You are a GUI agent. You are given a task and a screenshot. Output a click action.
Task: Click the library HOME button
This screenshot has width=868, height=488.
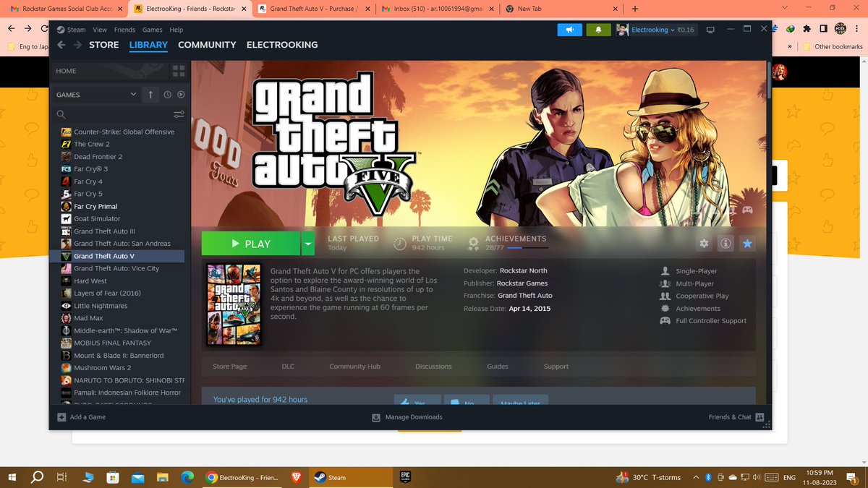[x=109, y=71]
